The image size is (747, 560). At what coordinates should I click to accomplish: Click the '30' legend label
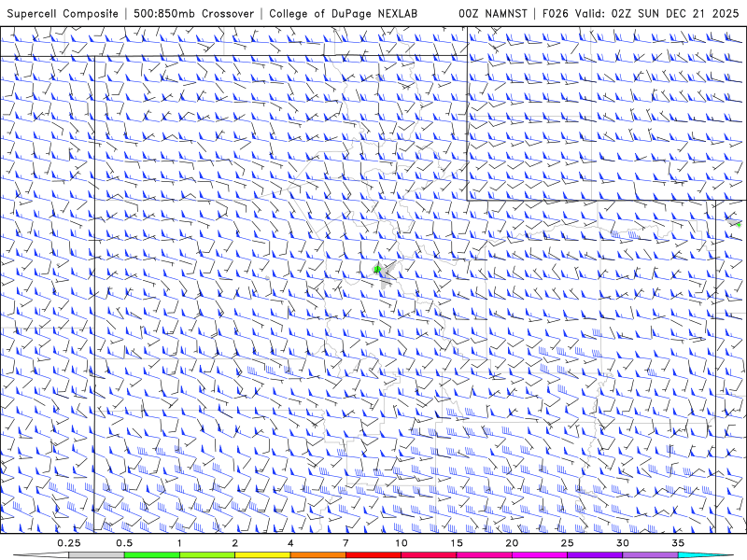(x=623, y=543)
